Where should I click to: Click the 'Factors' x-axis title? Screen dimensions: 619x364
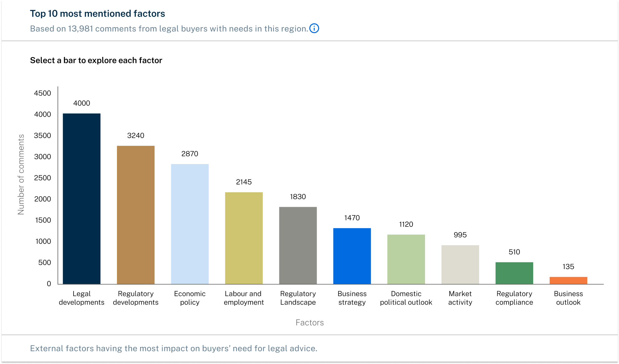pos(309,323)
